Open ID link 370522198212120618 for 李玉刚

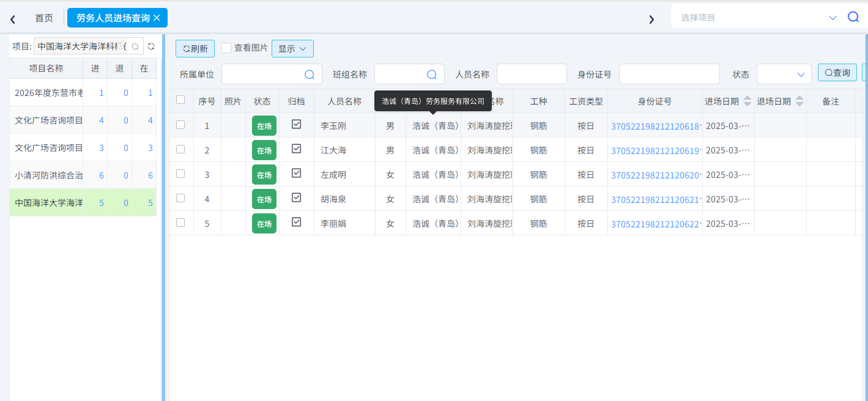pos(655,126)
